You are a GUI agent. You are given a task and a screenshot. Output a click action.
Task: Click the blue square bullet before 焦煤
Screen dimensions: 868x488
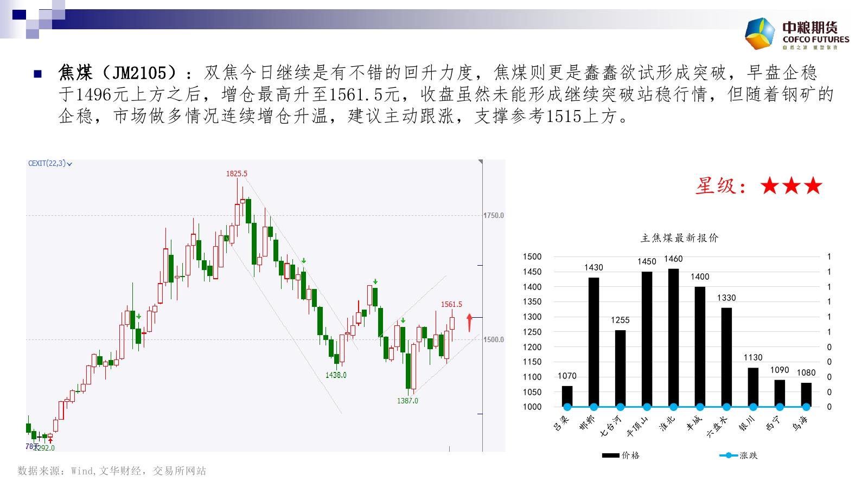tap(38, 74)
